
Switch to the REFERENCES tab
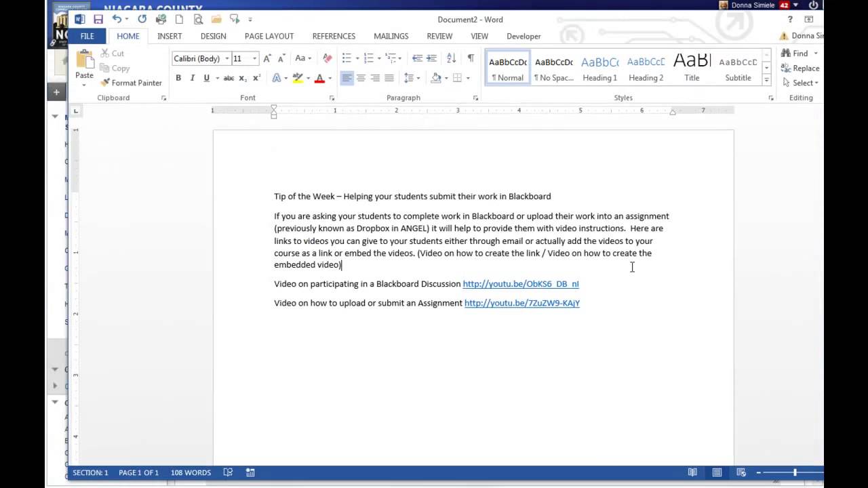click(334, 36)
